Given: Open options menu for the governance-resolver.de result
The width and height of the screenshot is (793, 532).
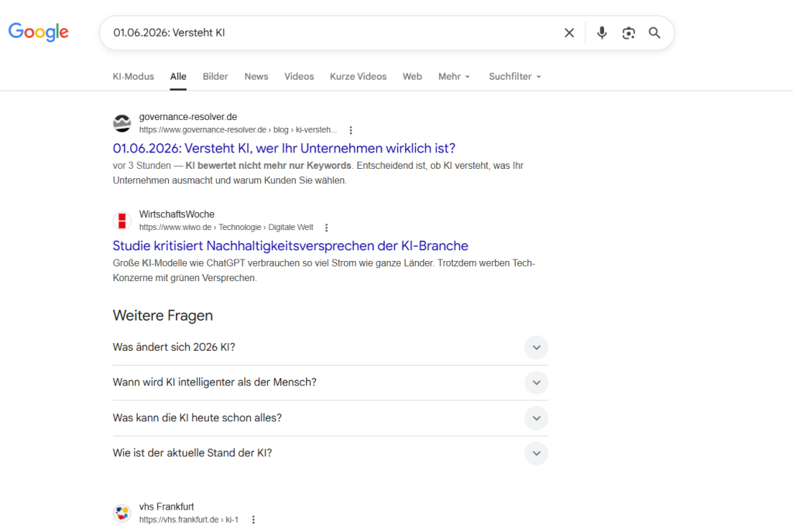Looking at the screenshot, I should [351, 130].
